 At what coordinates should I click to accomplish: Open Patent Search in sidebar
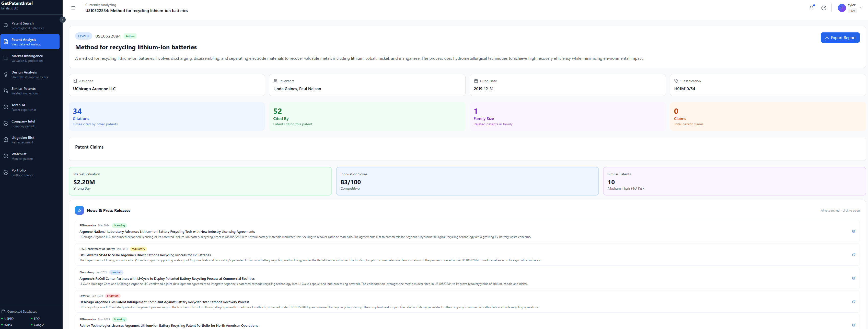pos(30,26)
